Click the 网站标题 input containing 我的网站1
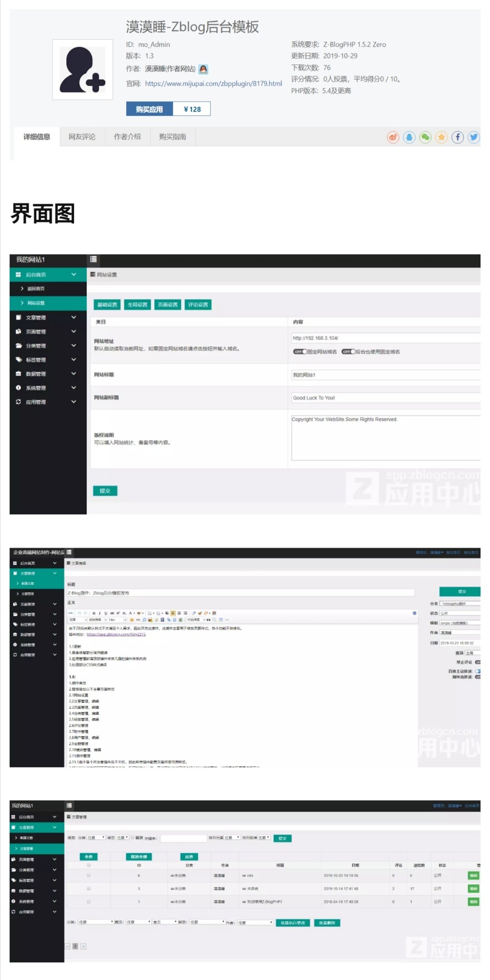 386,375
